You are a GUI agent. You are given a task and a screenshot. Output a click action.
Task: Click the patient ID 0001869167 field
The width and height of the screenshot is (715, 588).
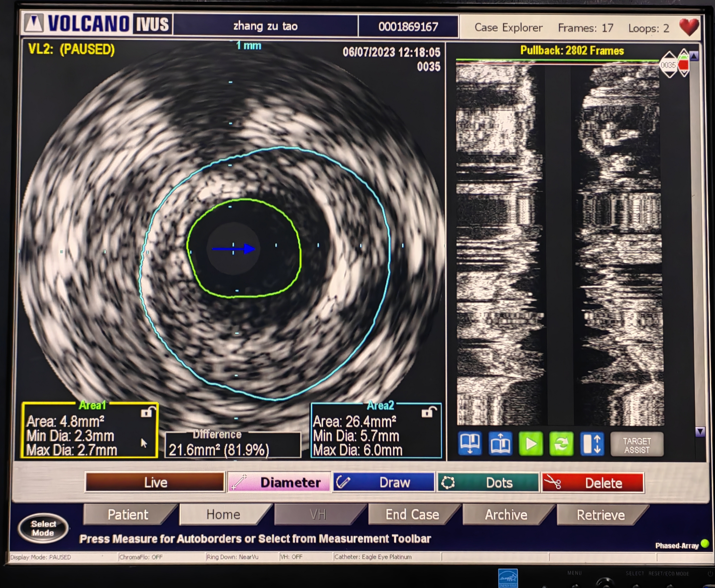tap(408, 26)
